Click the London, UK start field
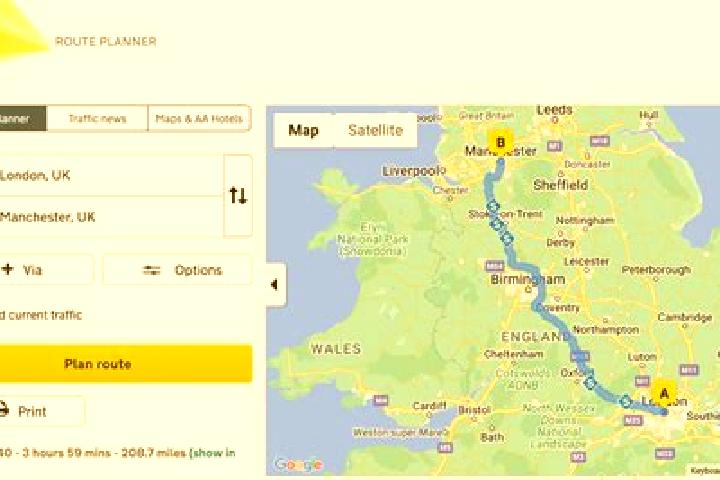Image resolution: width=720 pixels, height=480 pixels. (111, 175)
